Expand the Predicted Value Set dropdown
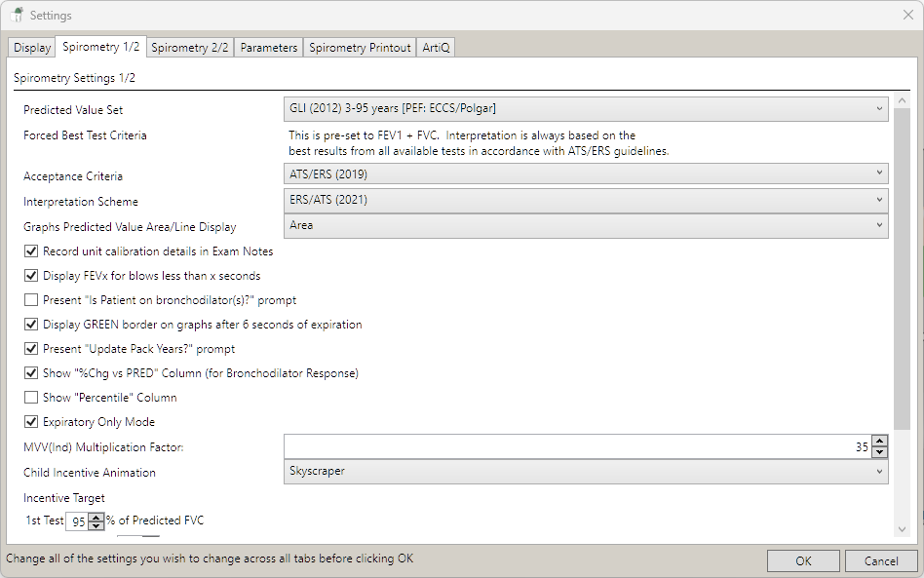The height and width of the screenshot is (578, 924). tap(585, 108)
